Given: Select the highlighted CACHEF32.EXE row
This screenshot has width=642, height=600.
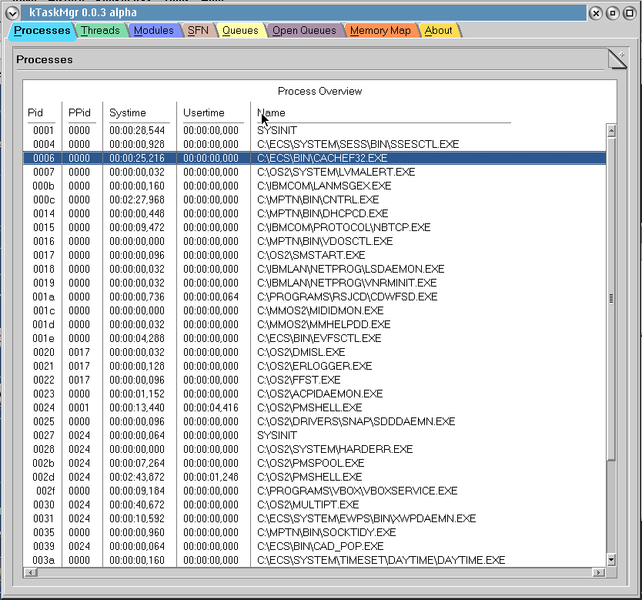Looking at the screenshot, I should click(314, 158).
